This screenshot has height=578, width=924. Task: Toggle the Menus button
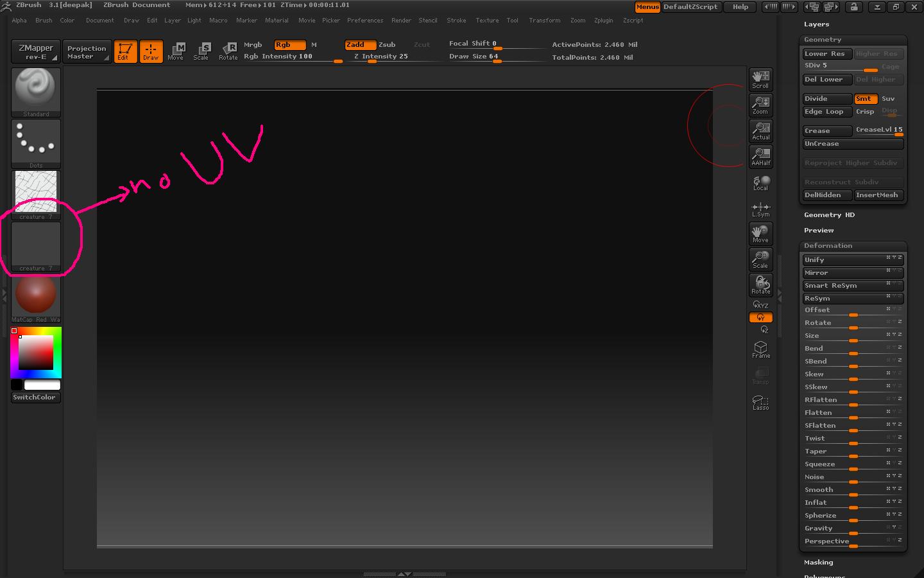(x=647, y=7)
